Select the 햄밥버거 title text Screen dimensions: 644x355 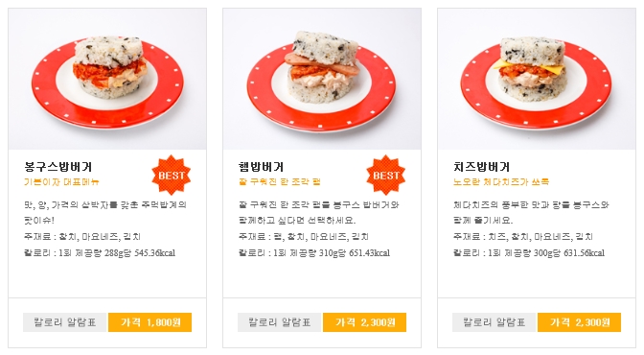click(x=262, y=167)
